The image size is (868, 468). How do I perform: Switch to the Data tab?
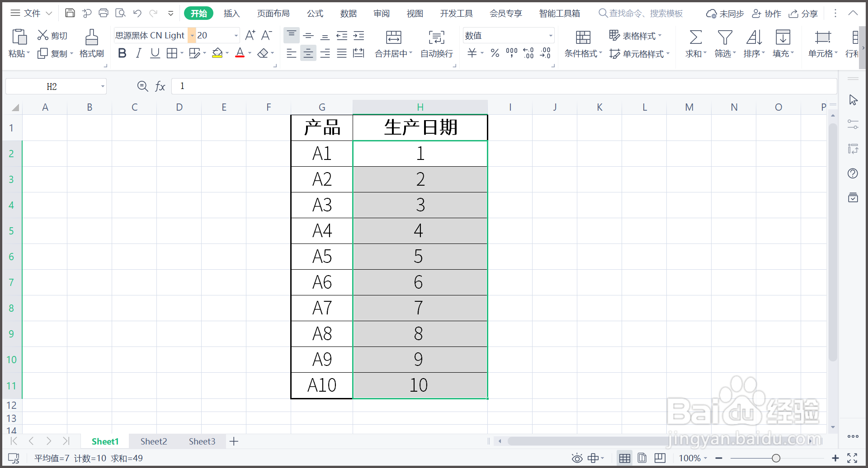tap(349, 14)
